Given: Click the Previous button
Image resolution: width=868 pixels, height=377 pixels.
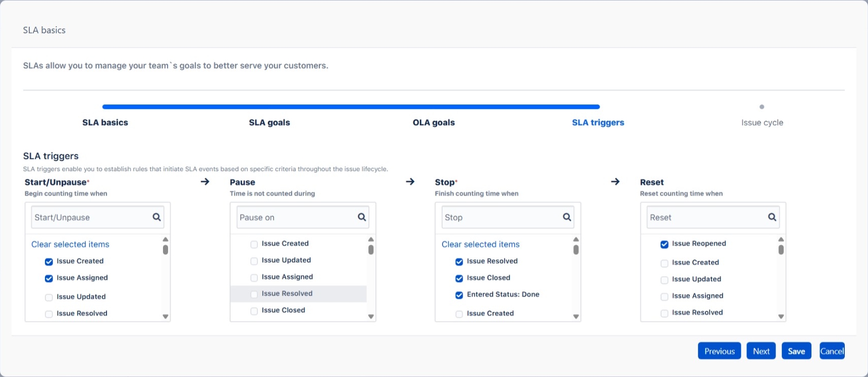Looking at the screenshot, I should click(719, 351).
